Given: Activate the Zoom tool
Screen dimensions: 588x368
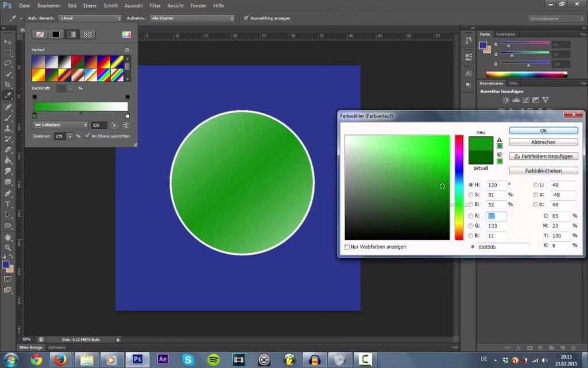Looking at the screenshot, I should (x=8, y=247).
